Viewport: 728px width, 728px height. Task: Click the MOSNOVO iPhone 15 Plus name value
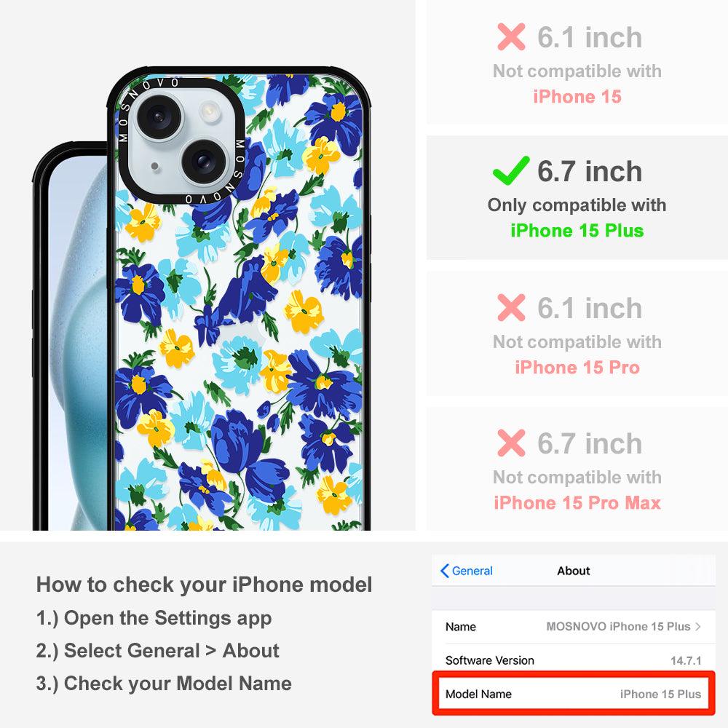click(618, 626)
